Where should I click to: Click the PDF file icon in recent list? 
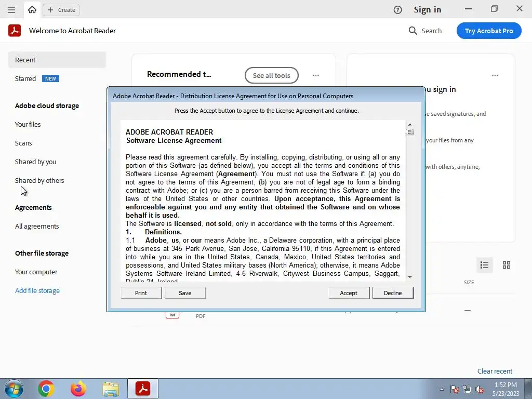click(172, 315)
